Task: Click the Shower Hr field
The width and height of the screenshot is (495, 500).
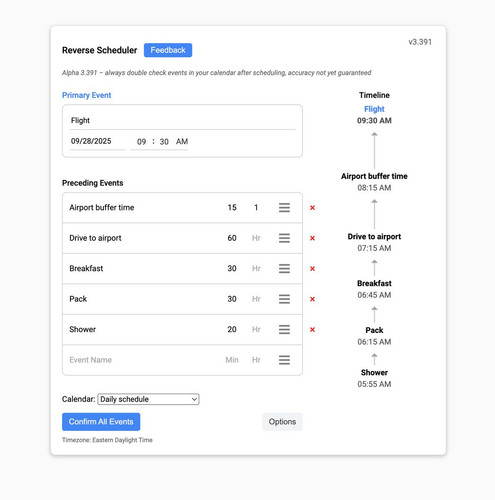Action: point(256,329)
